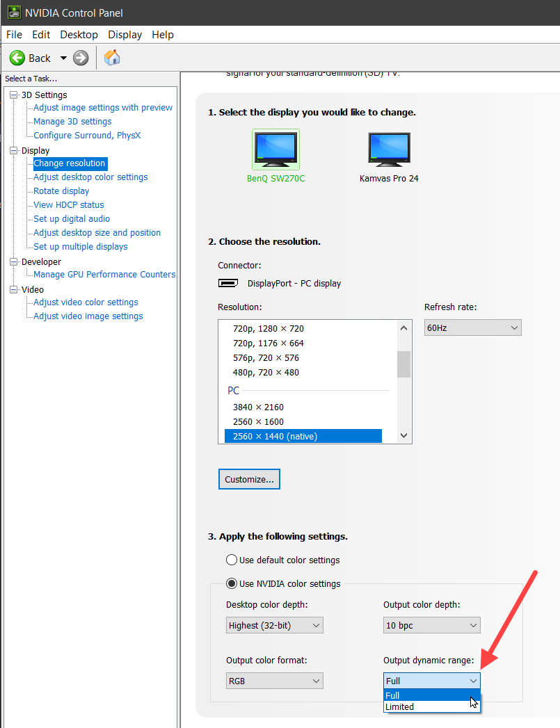Open Adjust video image settings
The height and width of the screenshot is (728, 560).
click(88, 316)
